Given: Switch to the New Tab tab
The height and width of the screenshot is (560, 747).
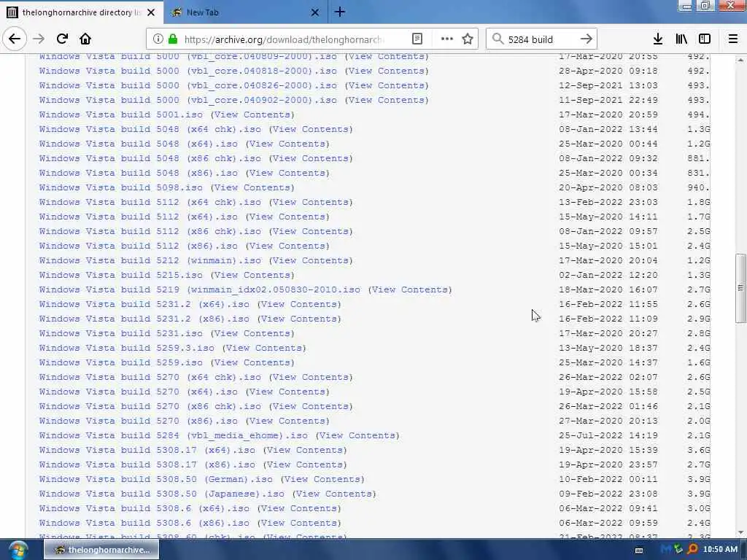Looking at the screenshot, I should click(x=245, y=12).
